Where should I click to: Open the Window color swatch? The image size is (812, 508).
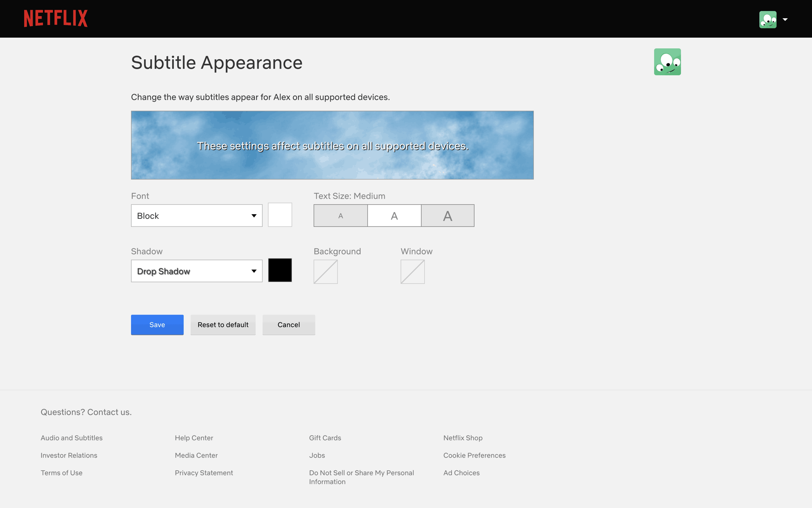click(x=413, y=272)
